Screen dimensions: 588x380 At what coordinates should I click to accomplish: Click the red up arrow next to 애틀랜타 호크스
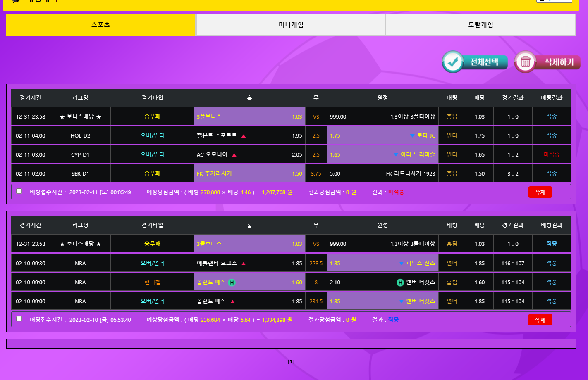coord(244,264)
